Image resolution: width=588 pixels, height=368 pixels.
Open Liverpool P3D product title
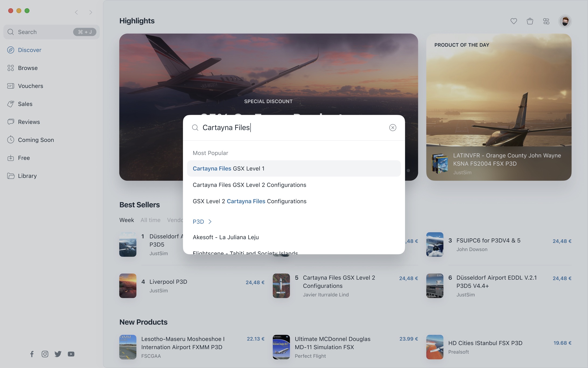pos(168,282)
